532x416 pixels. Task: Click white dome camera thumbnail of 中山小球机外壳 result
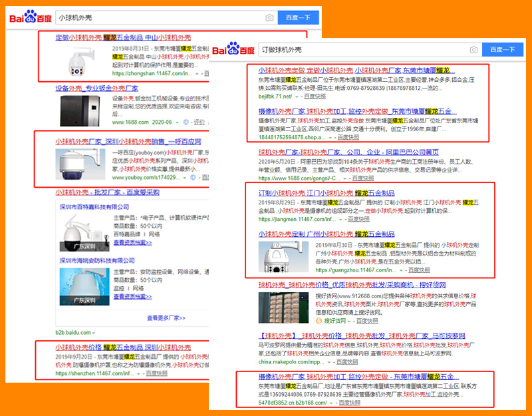click(x=80, y=61)
